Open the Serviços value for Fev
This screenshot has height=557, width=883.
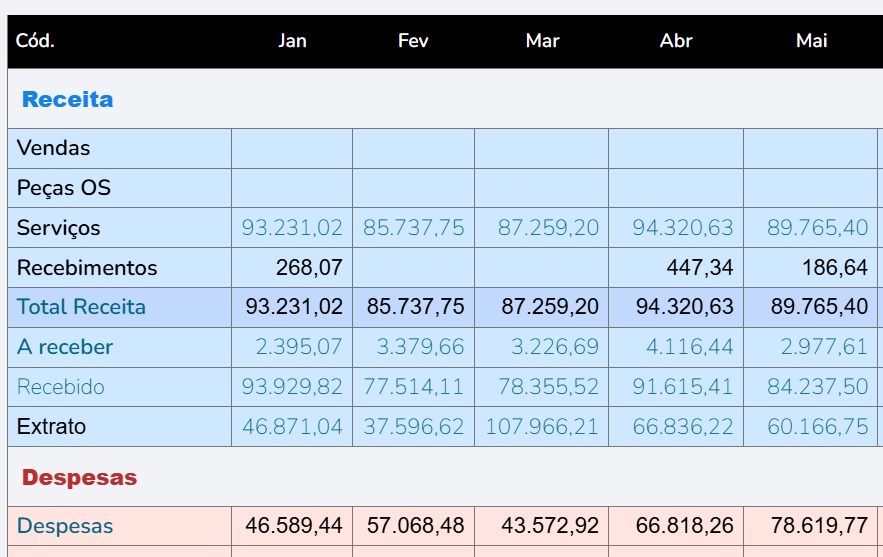click(413, 228)
